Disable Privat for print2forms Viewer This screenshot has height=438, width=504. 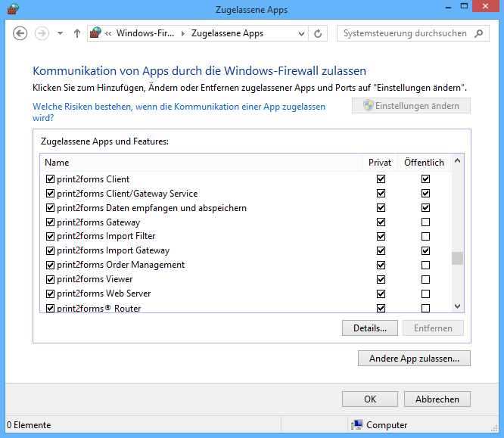(381, 279)
